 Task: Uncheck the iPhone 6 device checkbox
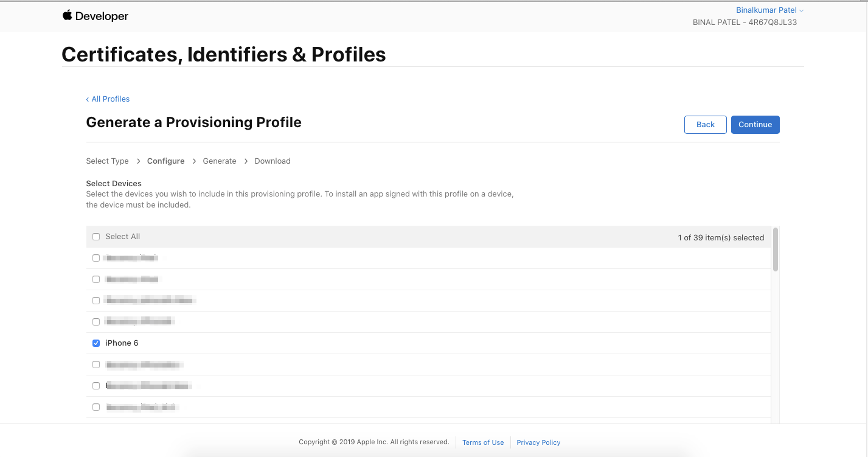point(96,343)
